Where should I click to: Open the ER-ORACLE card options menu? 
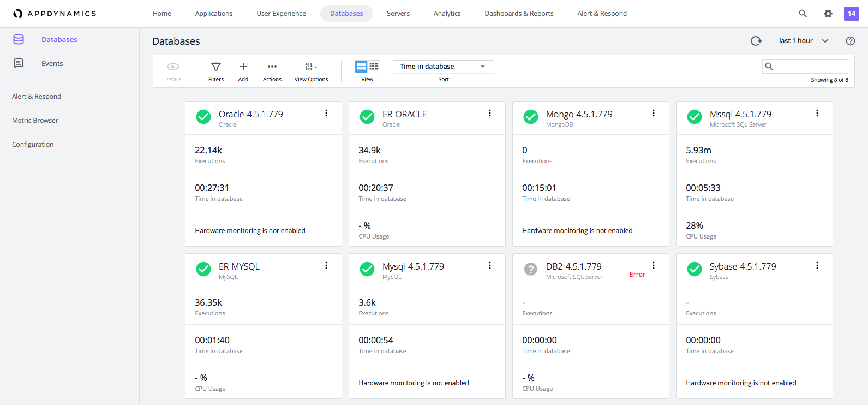pyautogui.click(x=490, y=113)
